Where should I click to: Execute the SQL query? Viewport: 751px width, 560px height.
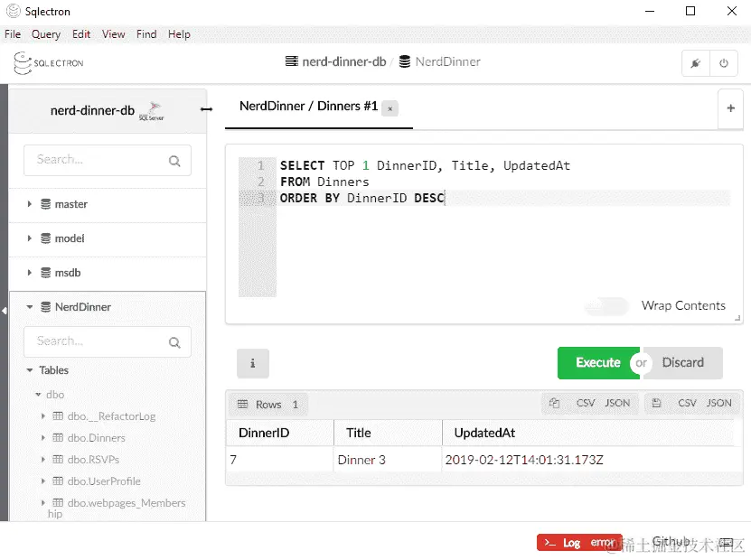point(598,363)
